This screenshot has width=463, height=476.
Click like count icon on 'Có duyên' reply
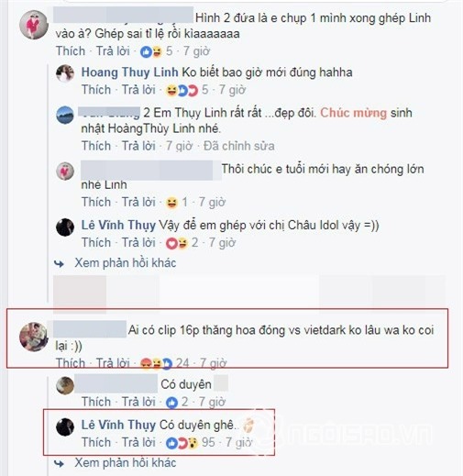point(171,403)
